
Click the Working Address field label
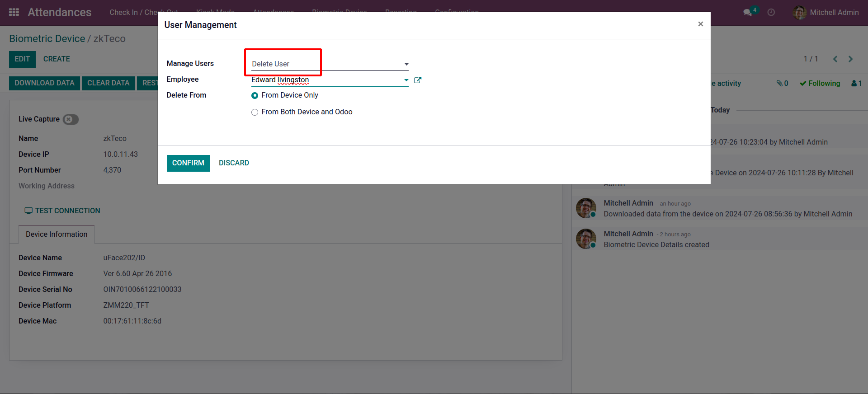pos(47,186)
